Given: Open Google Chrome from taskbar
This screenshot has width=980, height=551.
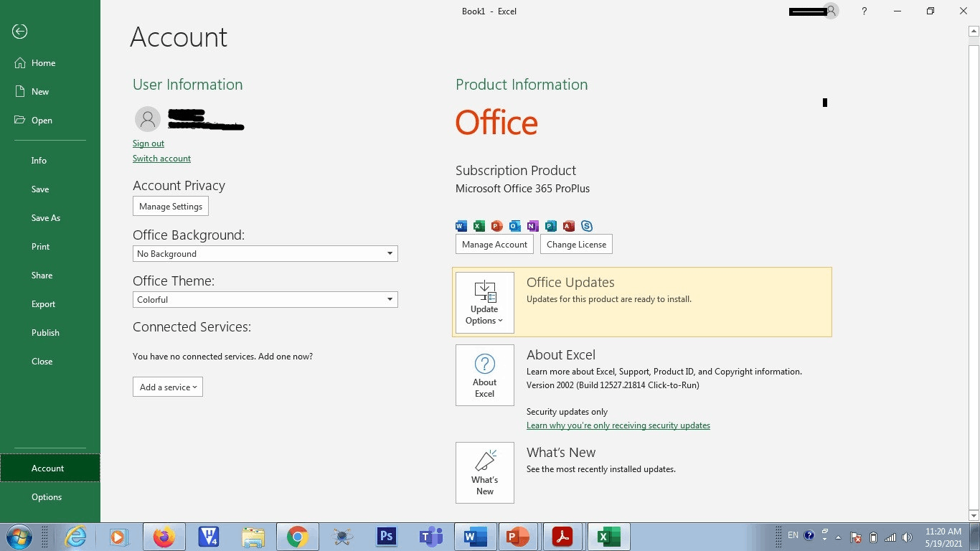Looking at the screenshot, I should point(297,537).
